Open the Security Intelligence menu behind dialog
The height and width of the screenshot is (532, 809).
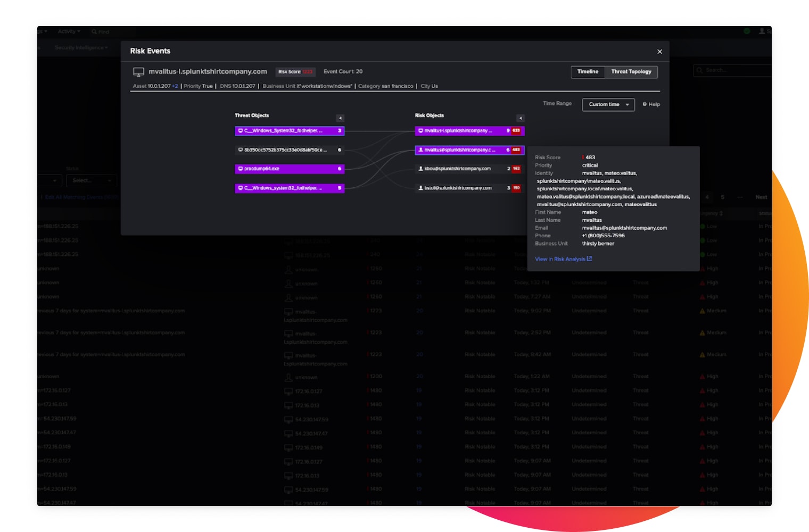click(81, 48)
